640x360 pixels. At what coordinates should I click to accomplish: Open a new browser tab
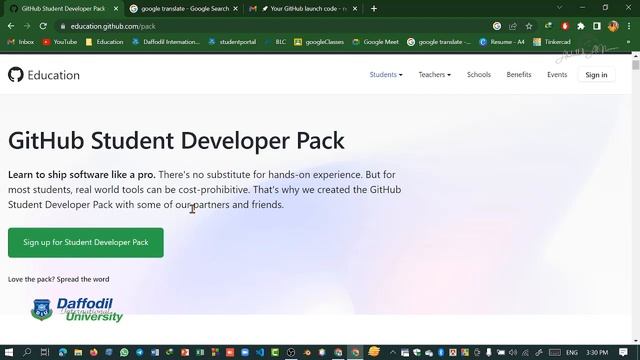374,9
